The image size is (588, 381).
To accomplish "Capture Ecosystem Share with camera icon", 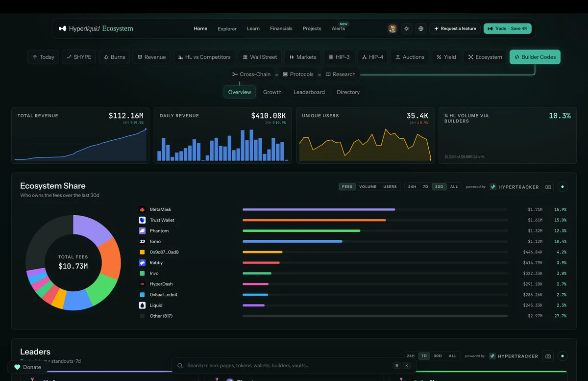I will 548,187.
